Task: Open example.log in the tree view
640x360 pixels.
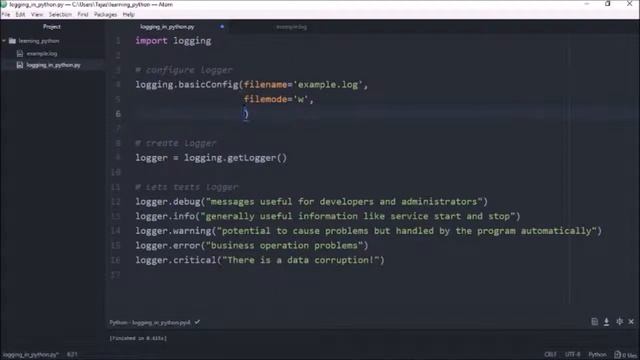Action: tap(42, 53)
